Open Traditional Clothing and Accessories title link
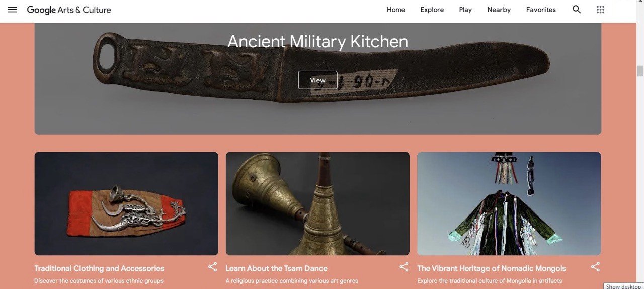The image size is (644, 289). click(x=99, y=268)
